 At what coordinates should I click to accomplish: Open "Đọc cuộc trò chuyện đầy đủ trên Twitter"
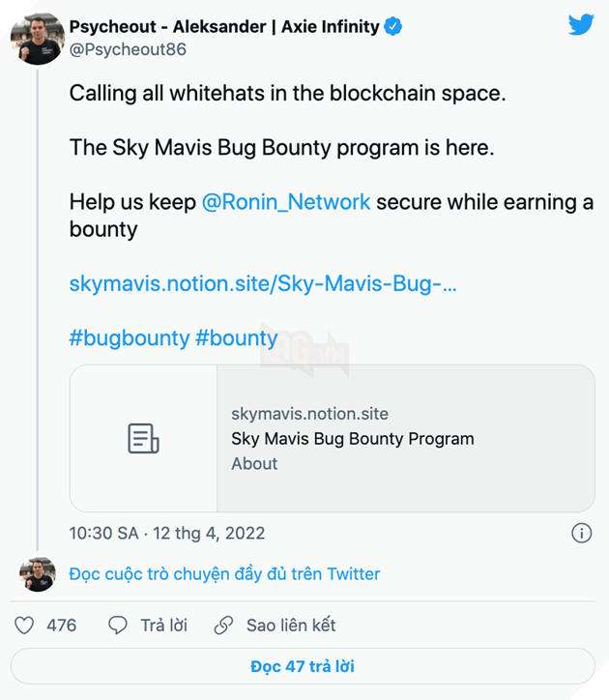224,574
